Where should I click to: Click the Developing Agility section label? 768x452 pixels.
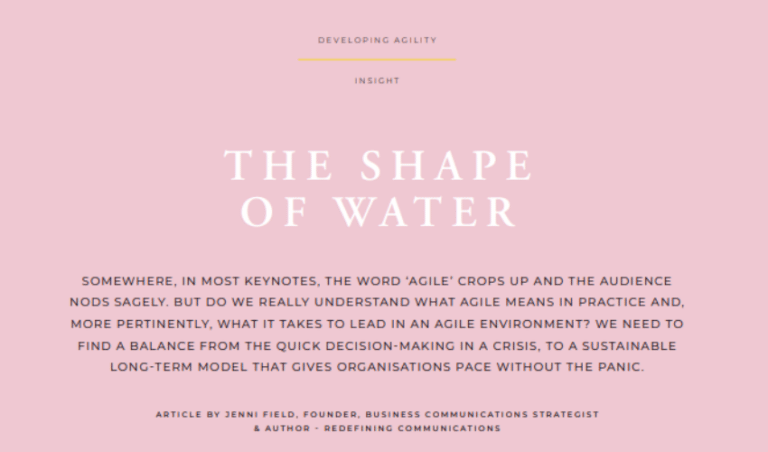pos(377,41)
